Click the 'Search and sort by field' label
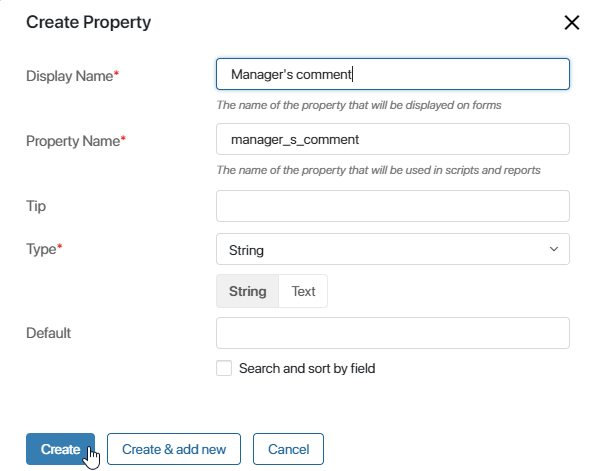Image resolution: width=592 pixels, height=471 pixels. coord(307,368)
